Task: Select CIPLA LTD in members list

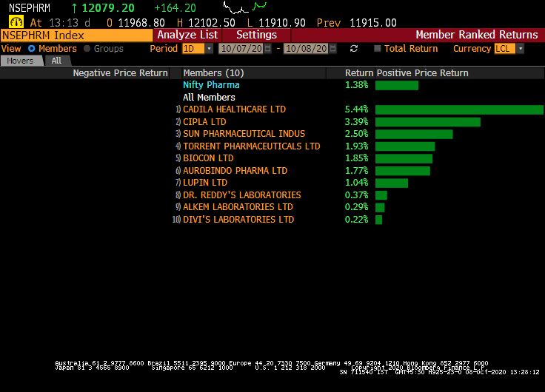Action: 204,122
